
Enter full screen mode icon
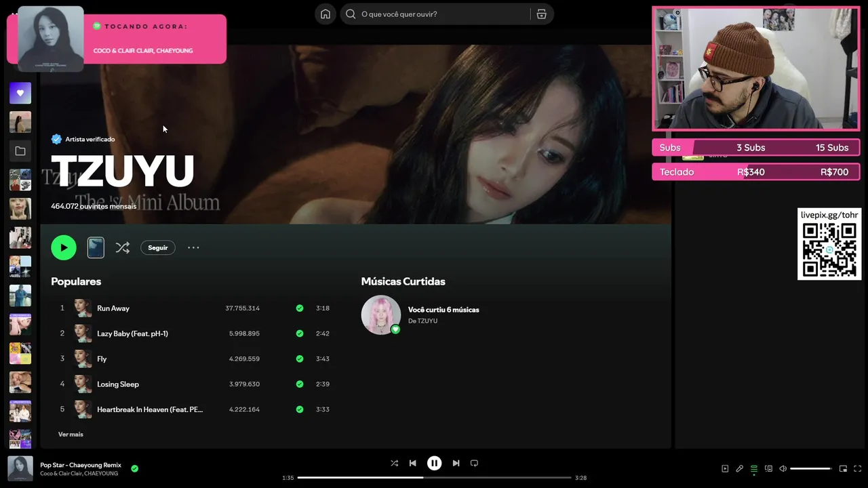coord(857,468)
